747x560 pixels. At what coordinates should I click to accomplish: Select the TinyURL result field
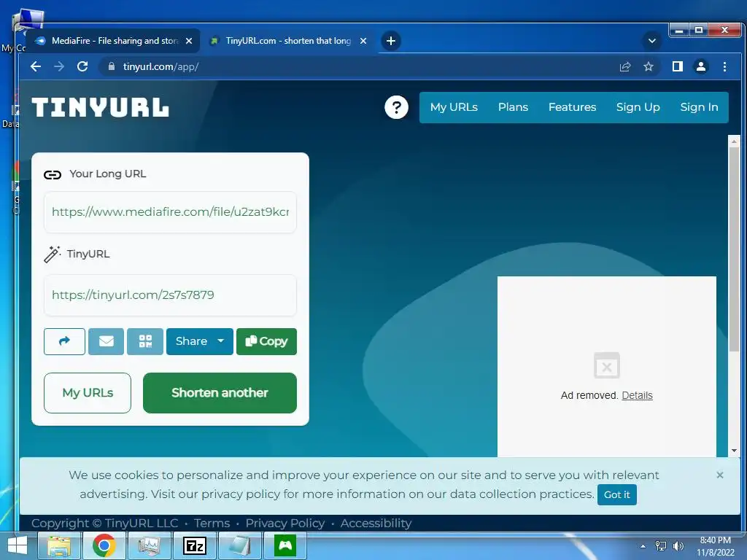(x=170, y=295)
